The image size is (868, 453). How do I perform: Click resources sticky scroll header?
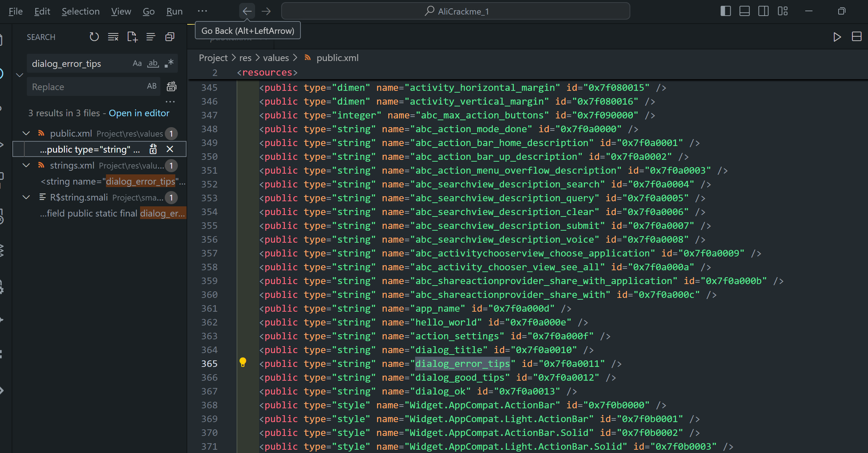(267, 72)
